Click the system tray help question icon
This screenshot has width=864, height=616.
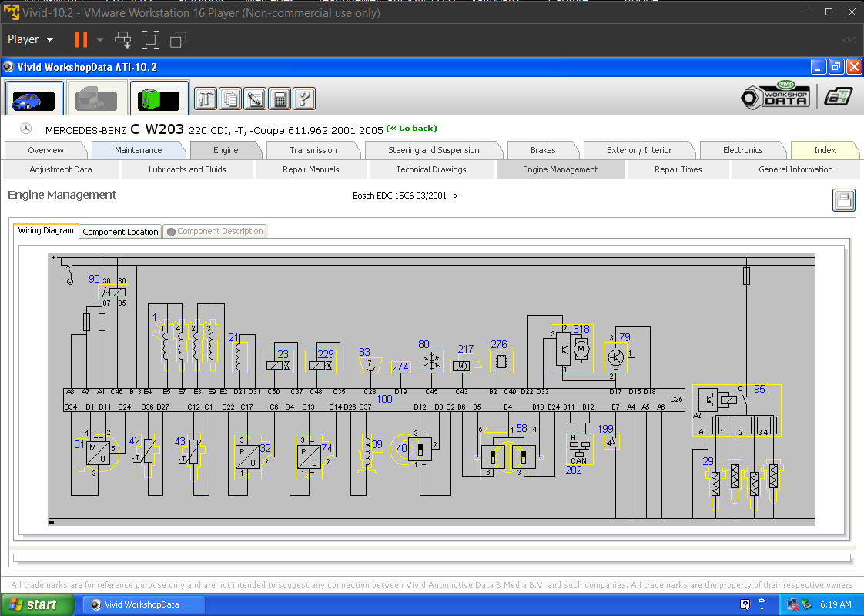[x=745, y=604]
